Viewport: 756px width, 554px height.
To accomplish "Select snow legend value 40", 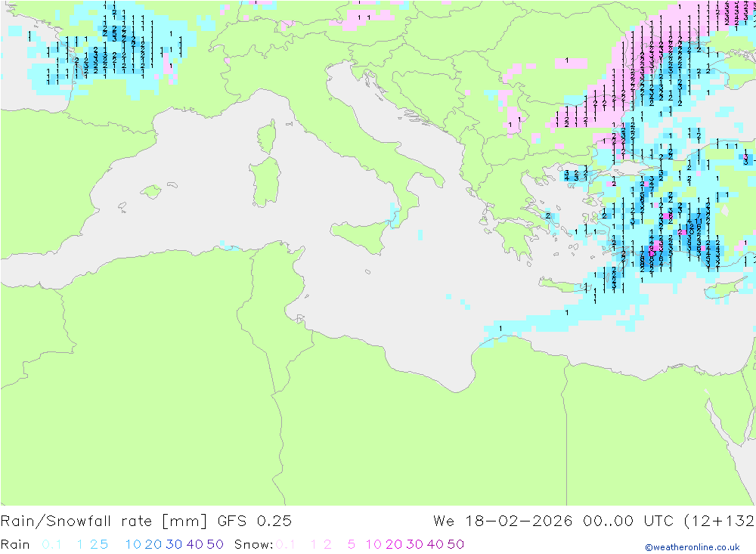I will click(x=435, y=544).
